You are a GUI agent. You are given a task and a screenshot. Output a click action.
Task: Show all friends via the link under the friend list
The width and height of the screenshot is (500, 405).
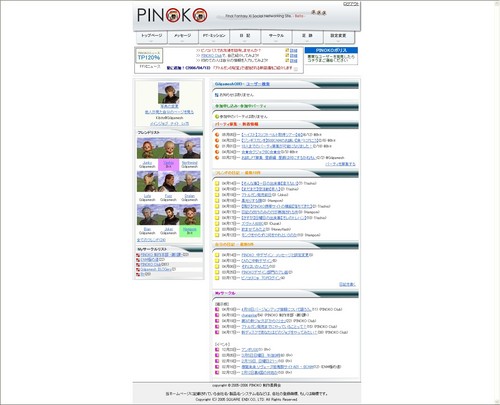pyautogui.click(x=151, y=240)
